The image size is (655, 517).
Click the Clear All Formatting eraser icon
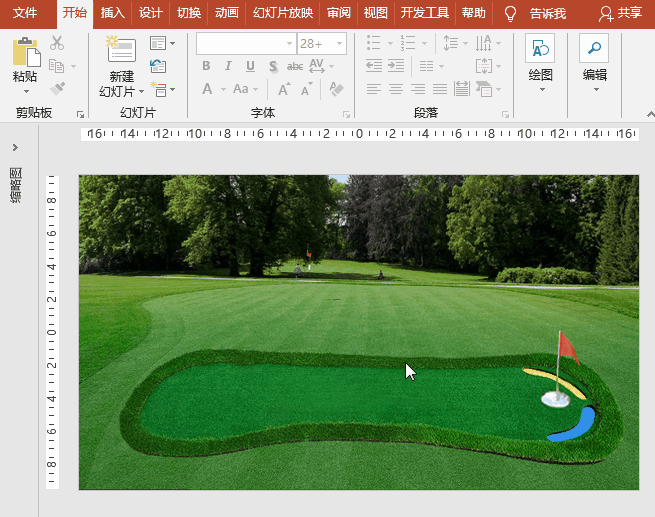click(336, 89)
